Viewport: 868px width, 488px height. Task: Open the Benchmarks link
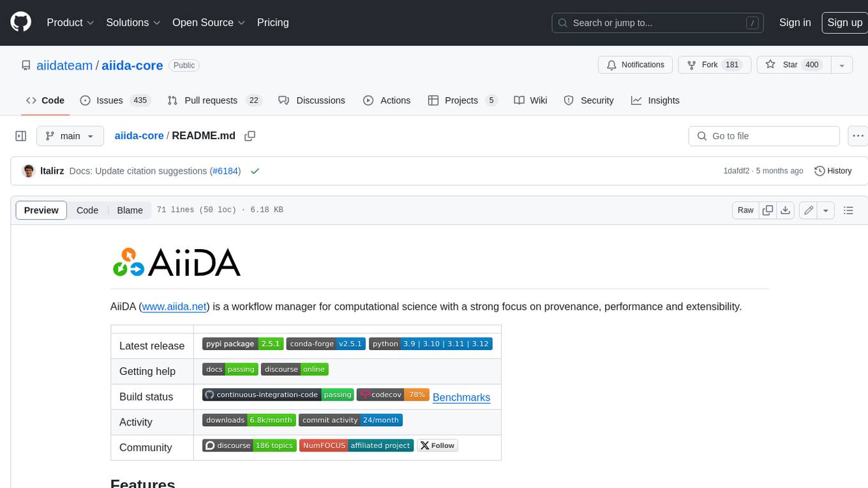pyautogui.click(x=461, y=397)
